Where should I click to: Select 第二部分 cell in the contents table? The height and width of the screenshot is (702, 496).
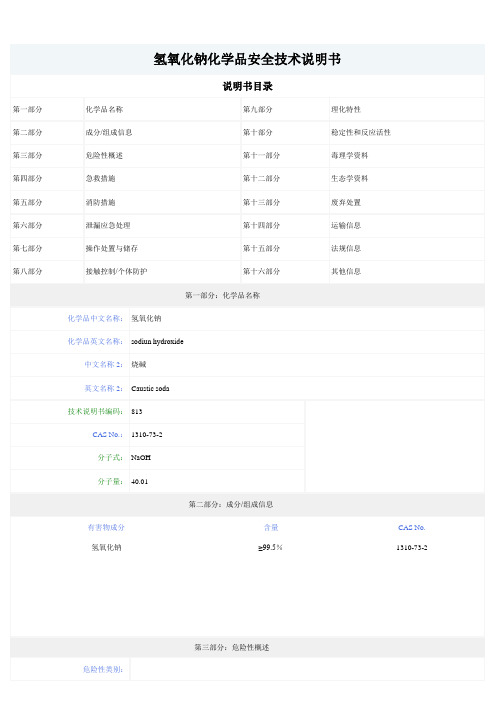pyautogui.click(x=27, y=133)
